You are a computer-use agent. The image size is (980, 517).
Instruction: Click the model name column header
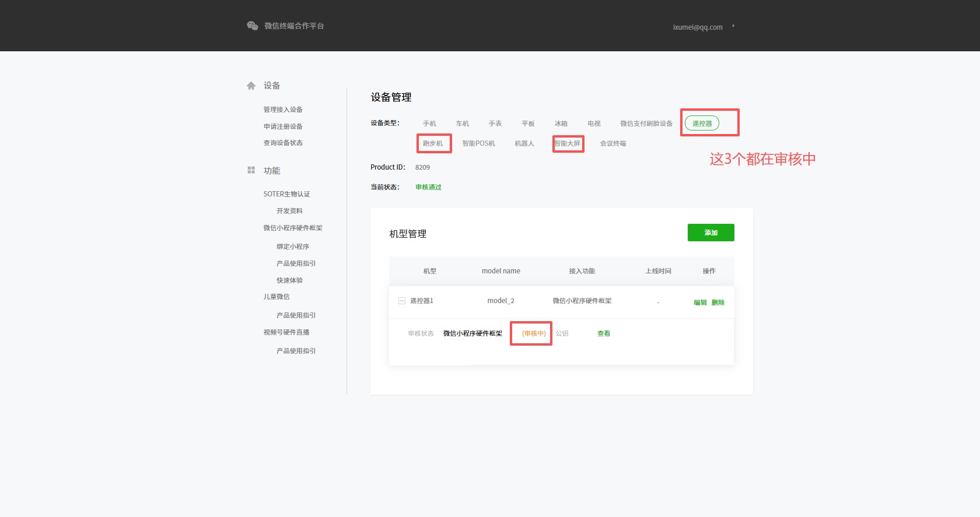(x=501, y=271)
